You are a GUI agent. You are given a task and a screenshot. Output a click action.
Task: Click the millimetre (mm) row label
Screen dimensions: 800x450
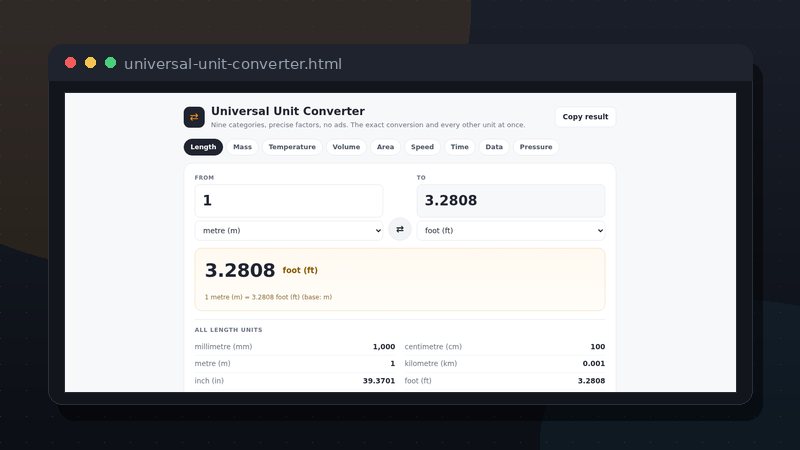pos(223,346)
